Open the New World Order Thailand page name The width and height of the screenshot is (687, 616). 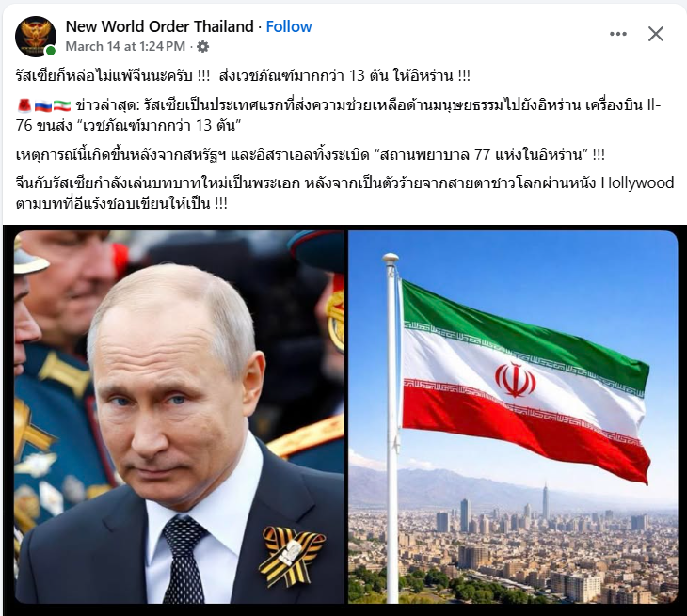coord(159,26)
